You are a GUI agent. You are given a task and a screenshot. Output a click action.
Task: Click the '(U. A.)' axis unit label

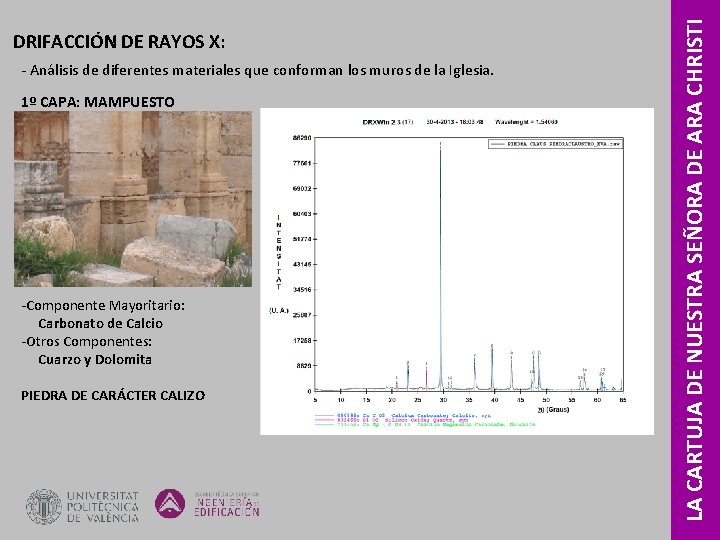[x=279, y=310]
